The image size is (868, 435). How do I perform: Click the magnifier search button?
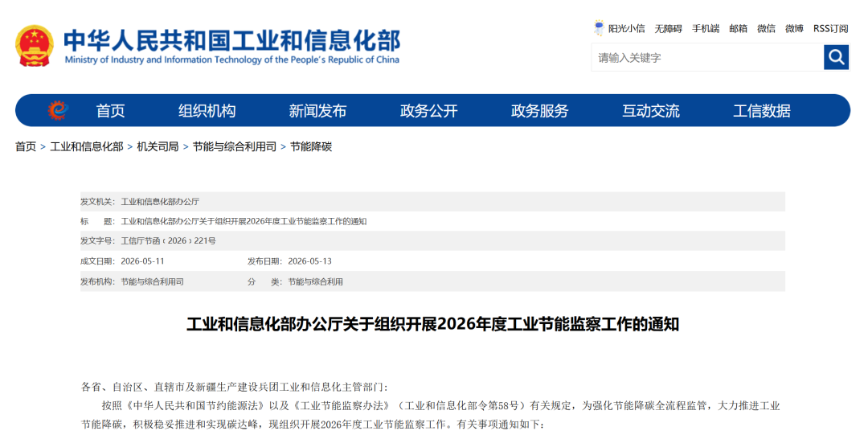836,57
